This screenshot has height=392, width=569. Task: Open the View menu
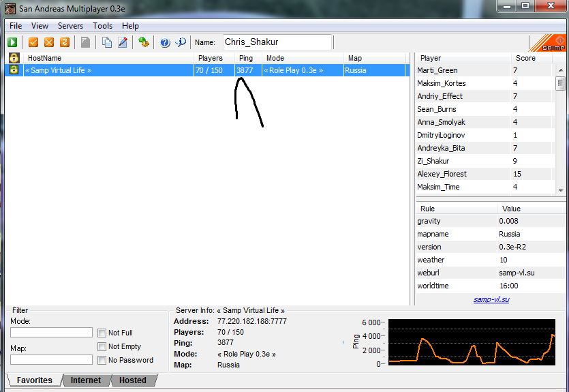tap(40, 26)
